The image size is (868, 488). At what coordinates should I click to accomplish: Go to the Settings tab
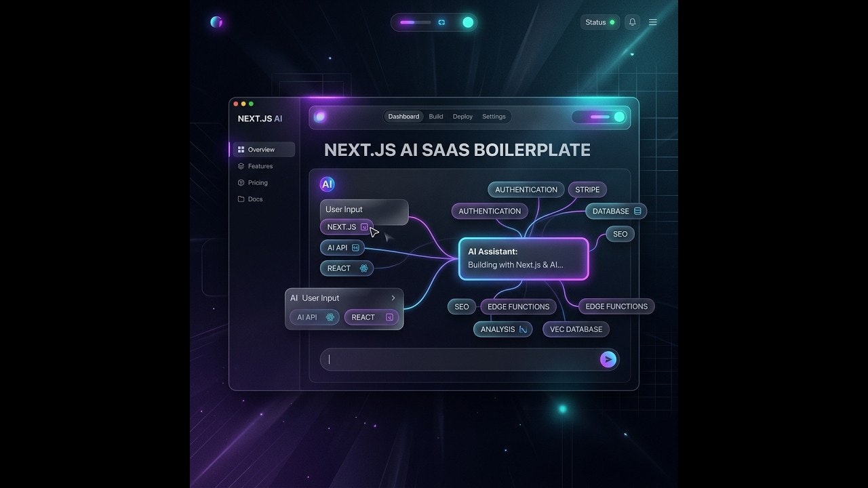494,117
